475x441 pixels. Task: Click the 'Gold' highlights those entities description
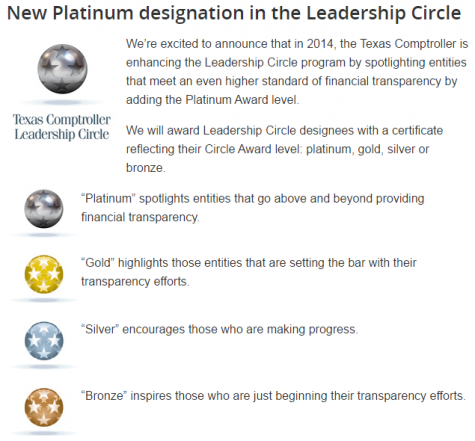tap(249, 272)
